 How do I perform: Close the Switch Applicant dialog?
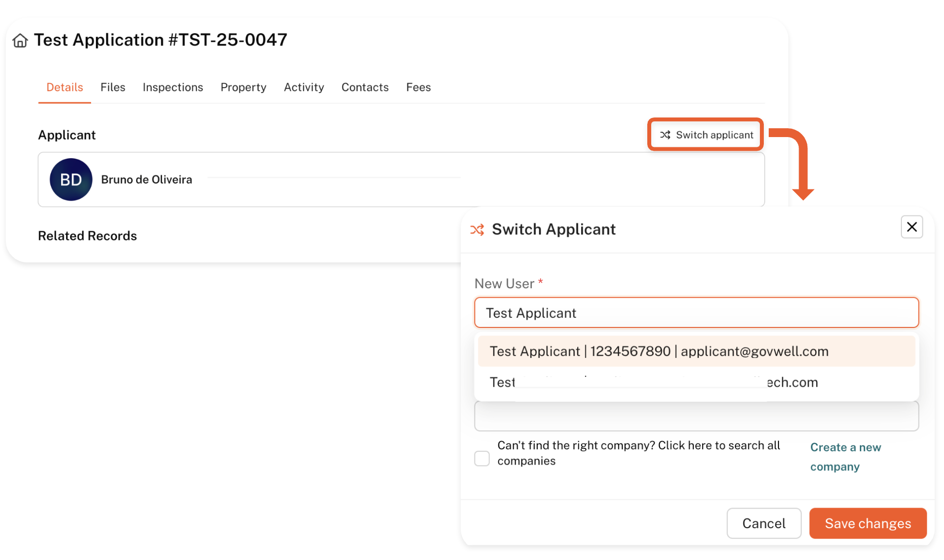(911, 227)
